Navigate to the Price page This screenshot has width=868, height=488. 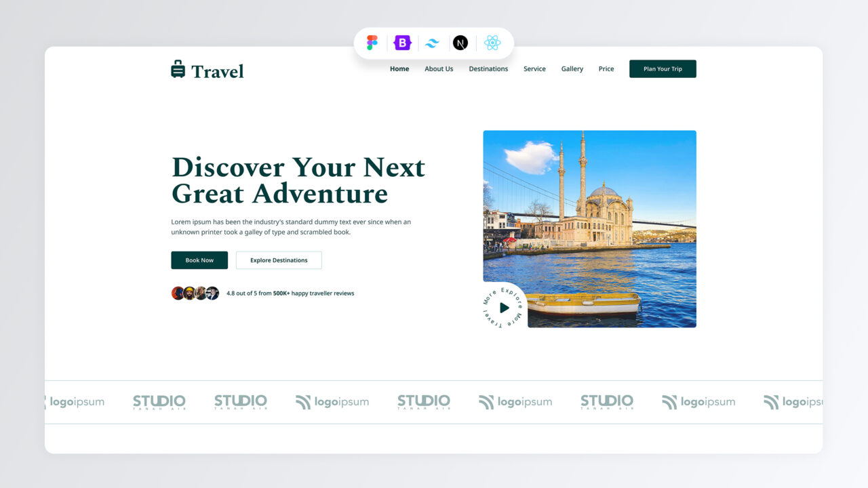tap(606, 69)
